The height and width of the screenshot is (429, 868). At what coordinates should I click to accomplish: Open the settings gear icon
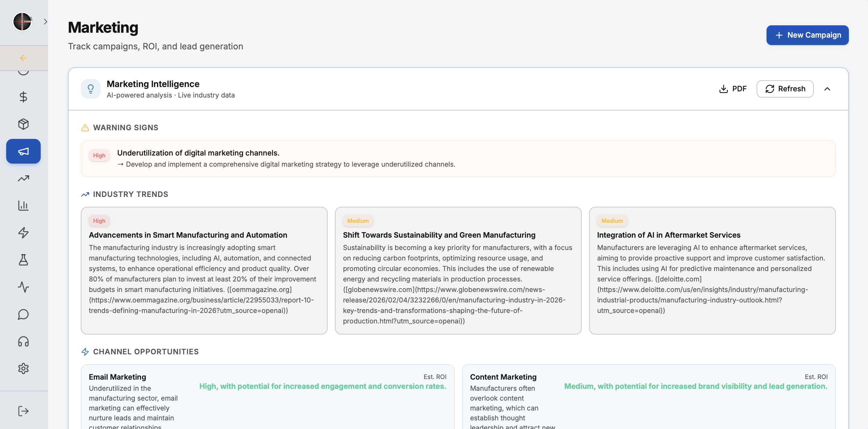23,369
